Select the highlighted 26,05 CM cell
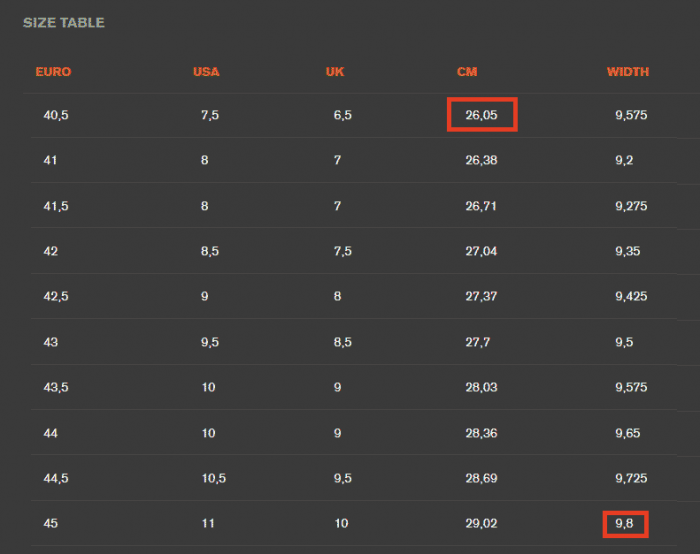The width and height of the screenshot is (700, 554). 482,115
